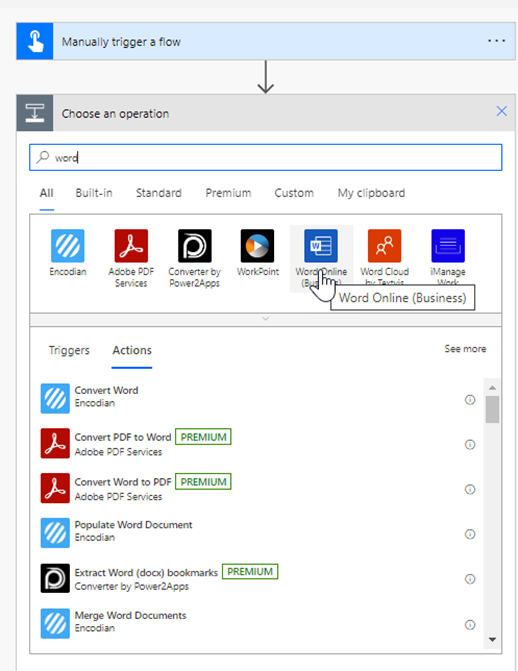Show info for Convert PDF to Word
Screen dimensions: 518x671
point(470,445)
